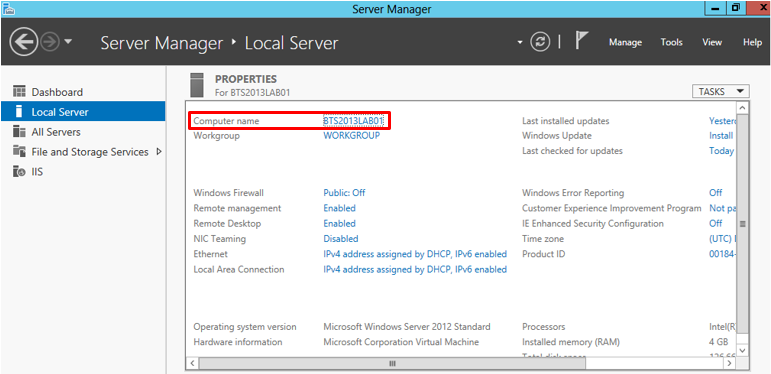Click Server Manager app icon in title bar
771x374 pixels.
8,8
